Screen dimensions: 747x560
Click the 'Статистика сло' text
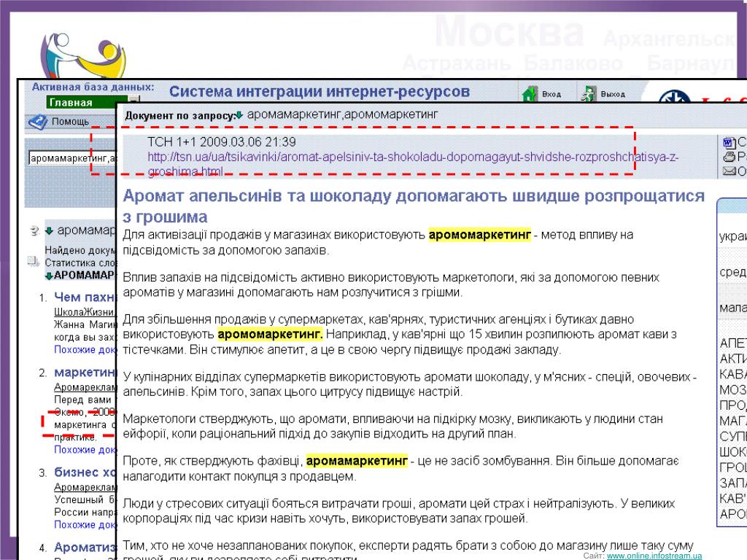coord(80,262)
